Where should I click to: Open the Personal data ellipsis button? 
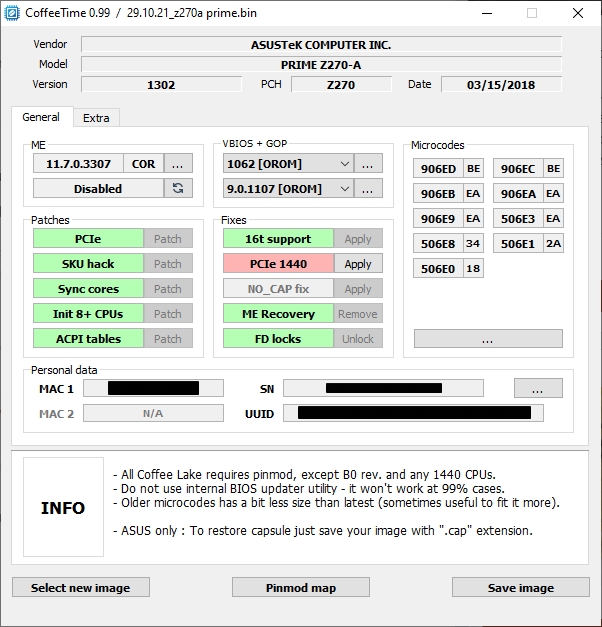538,388
